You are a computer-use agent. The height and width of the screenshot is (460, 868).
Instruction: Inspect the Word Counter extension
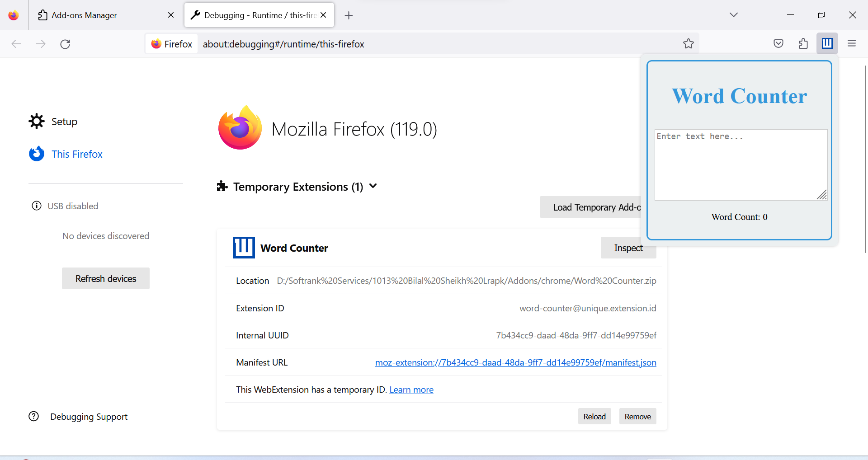[628, 248]
